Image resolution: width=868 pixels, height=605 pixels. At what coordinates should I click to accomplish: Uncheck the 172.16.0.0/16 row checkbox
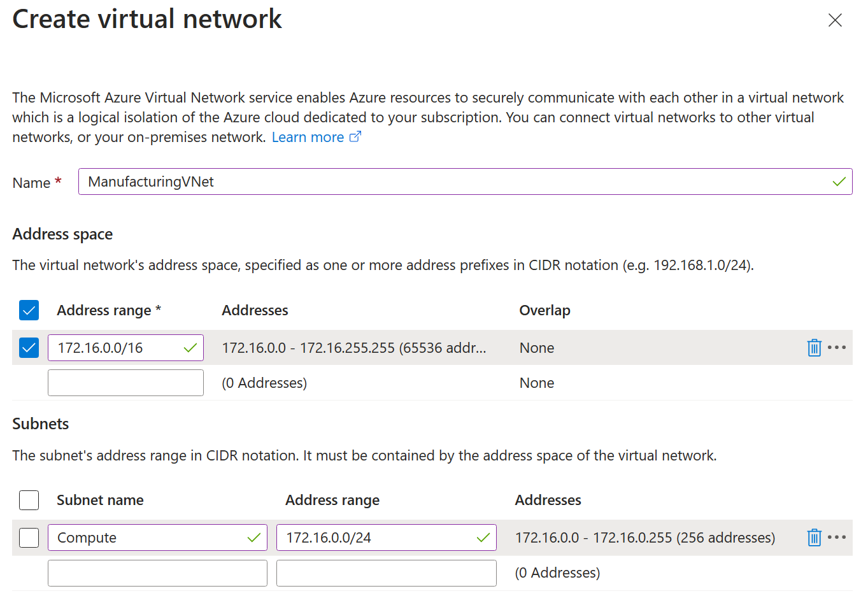pos(29,348)
